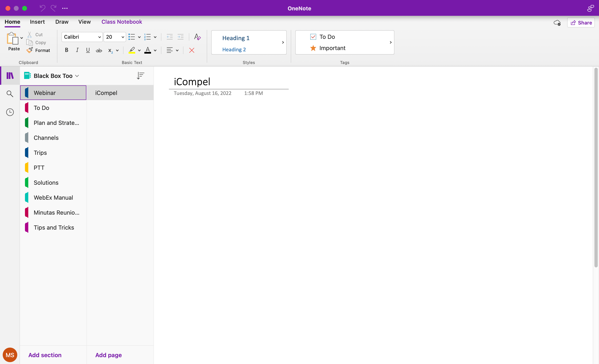The height and width of the screenshot is (364, 599).
Task: Show recent notes clock icon
Action: click(x=10, y=112)
